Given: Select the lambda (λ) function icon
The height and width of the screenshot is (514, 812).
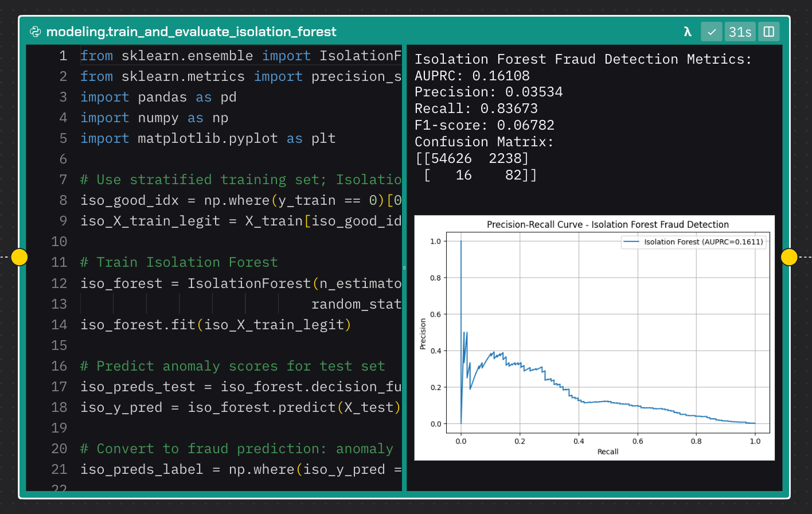Looking at the screenshot, I should 688,32.
